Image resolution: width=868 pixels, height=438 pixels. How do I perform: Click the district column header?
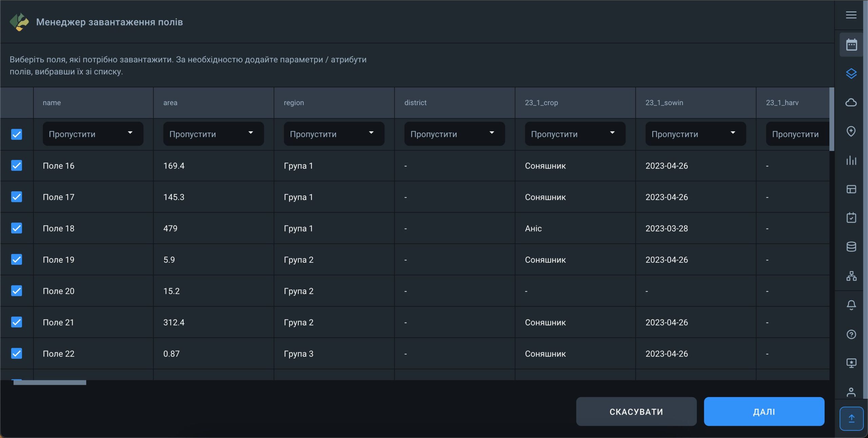click(x=415, y=103)
